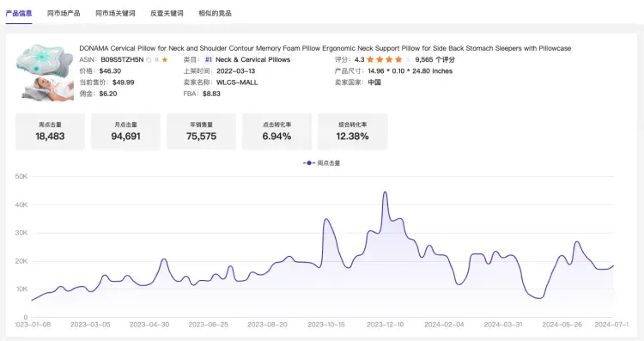
Task: Click the ASIN value B09S5TZH5N
Action: click(122, 59)
